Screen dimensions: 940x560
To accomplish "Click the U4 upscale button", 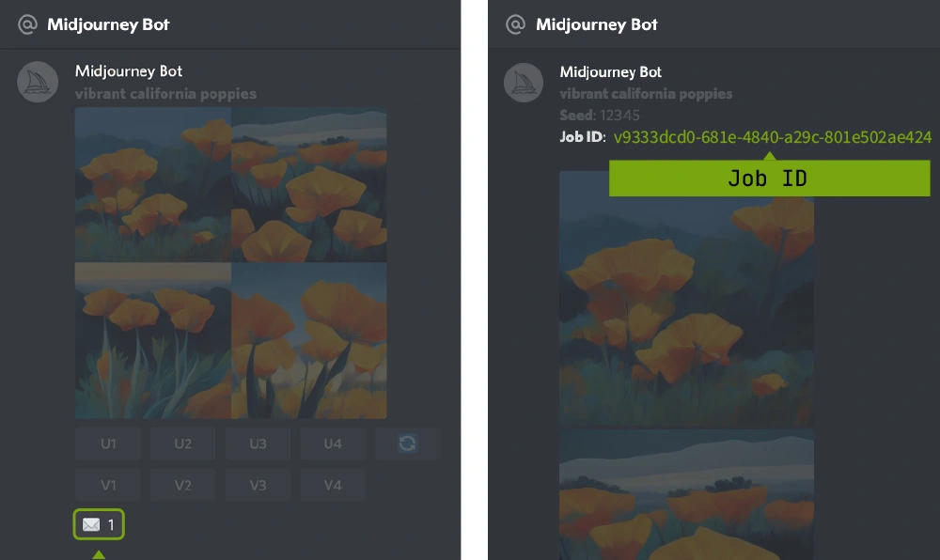I will coord(333,443).
